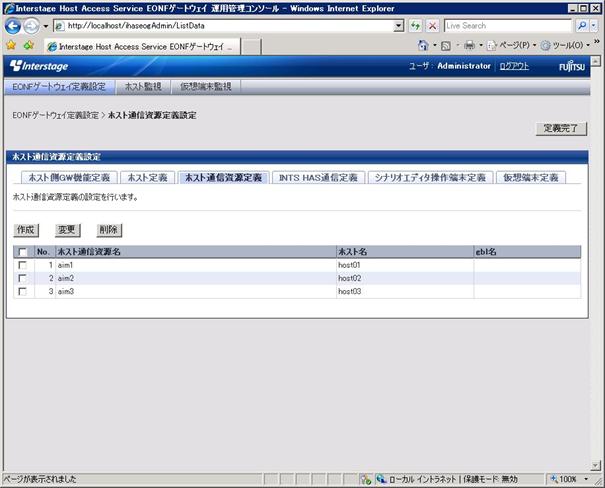605x488 pixels.
Task: Run search with the magnifier icon
Action: pos(581,26)
